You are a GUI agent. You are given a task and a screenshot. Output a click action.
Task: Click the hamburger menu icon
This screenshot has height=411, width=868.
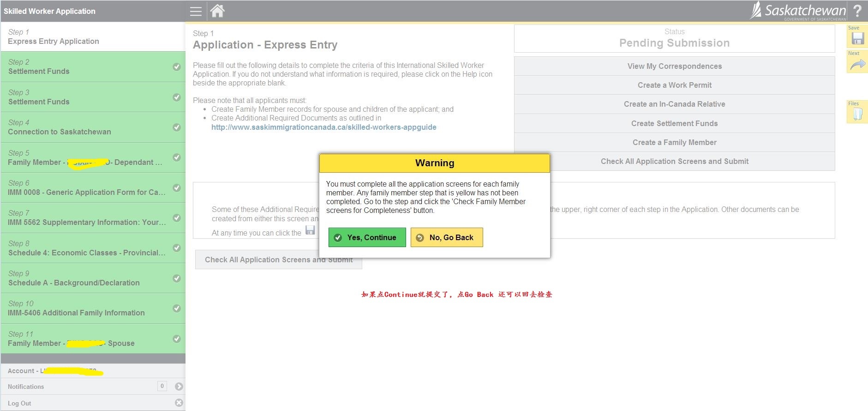tap(196, 12)
